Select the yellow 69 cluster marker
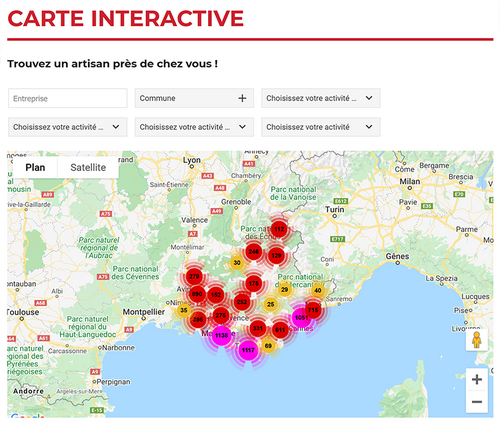This screenshot has width=500, height=426. click(x=268, y=346)
